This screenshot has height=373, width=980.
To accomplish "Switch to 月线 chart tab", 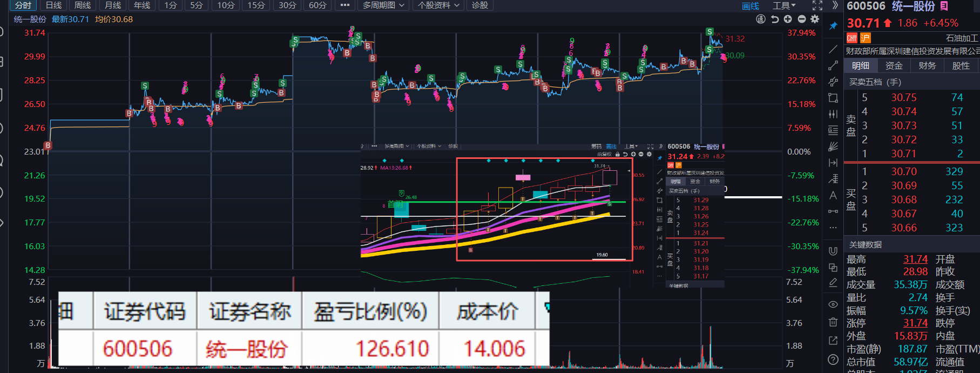I will click(113, 5).
